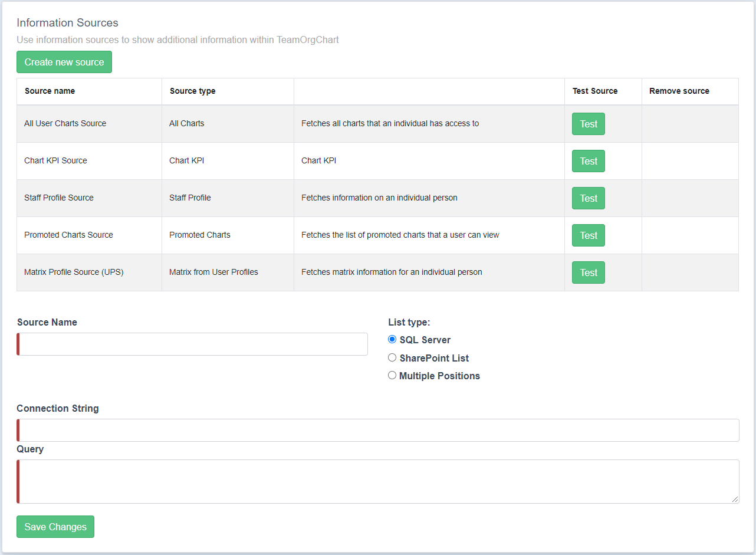
Task: Test the Chart KPI Source
Action: [x=588, y=161]
